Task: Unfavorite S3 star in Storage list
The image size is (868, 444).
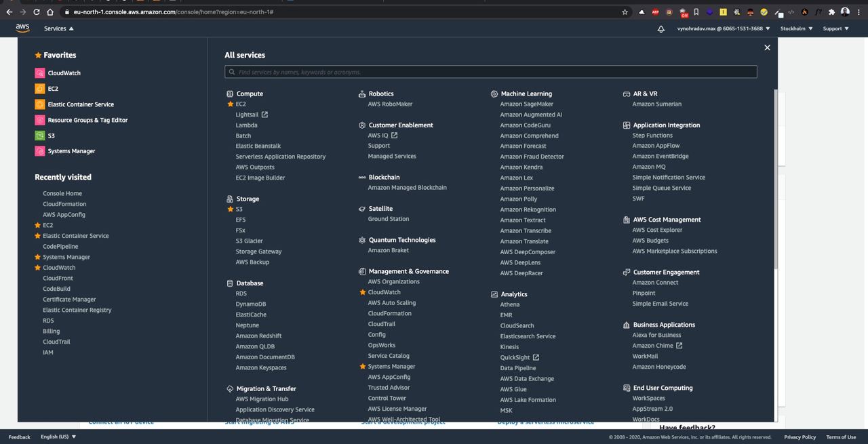Action: (231, 209)
